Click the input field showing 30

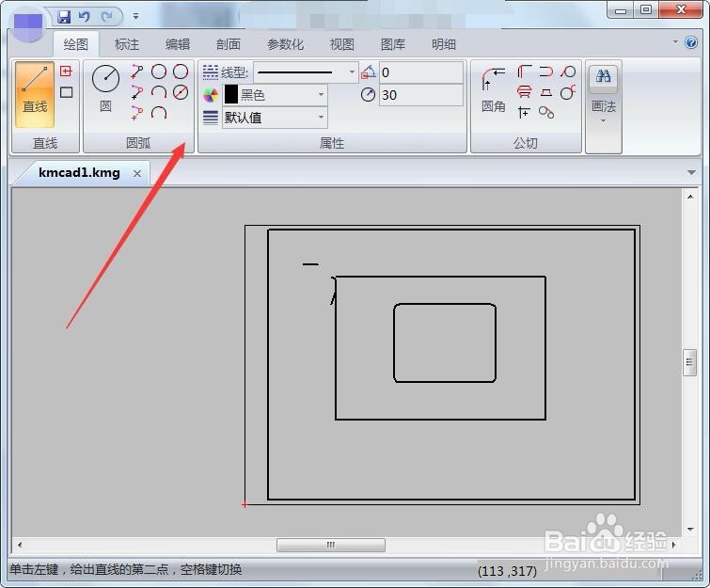point(420,95)
